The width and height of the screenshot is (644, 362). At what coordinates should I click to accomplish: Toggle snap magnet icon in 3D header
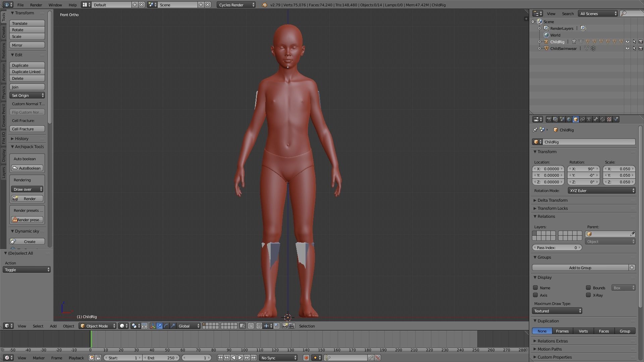pyautogui.click(x=259, y=326)
